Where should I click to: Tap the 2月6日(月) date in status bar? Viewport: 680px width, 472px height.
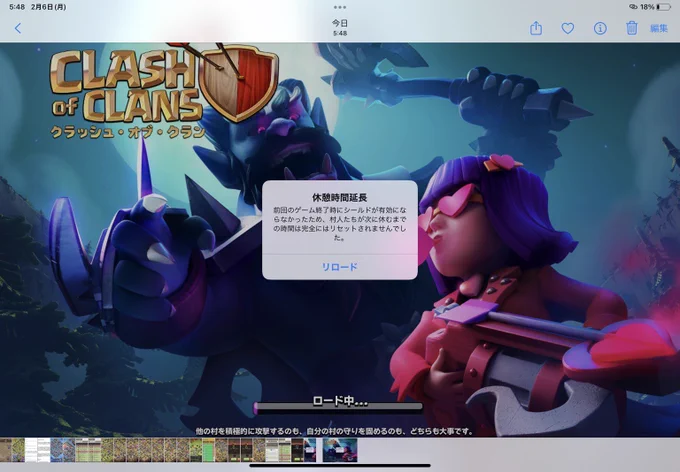tap(49, 7)
